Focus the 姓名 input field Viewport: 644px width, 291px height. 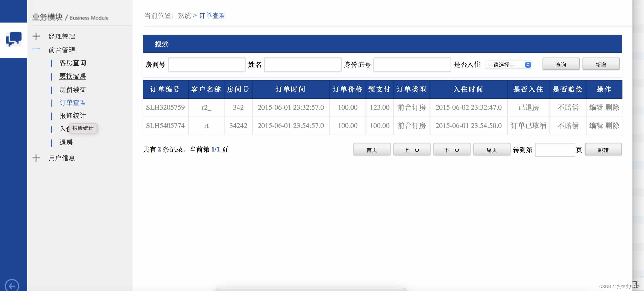click(303, 65)
